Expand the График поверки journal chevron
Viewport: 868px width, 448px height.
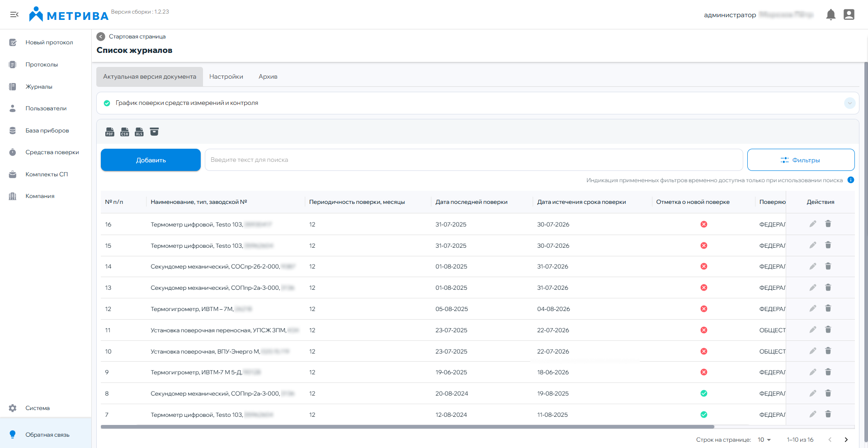pyautogui.click(x=849, y=103)
